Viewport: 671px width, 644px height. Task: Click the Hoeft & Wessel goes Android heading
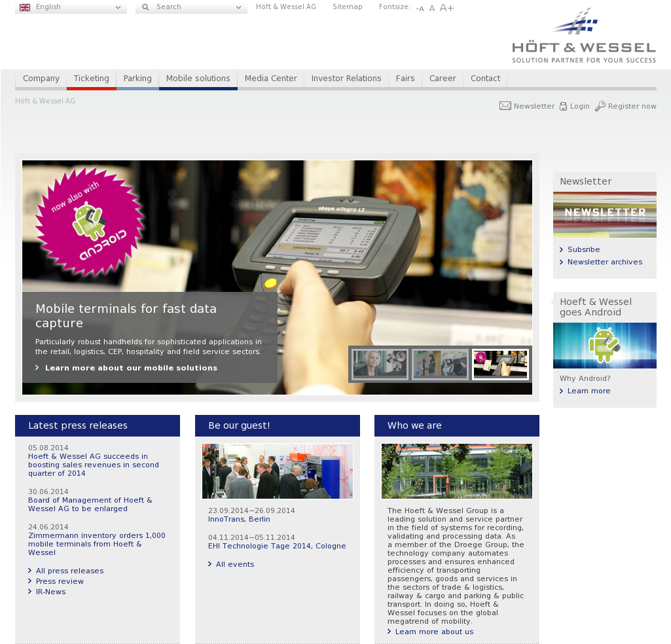pos(596,307)
